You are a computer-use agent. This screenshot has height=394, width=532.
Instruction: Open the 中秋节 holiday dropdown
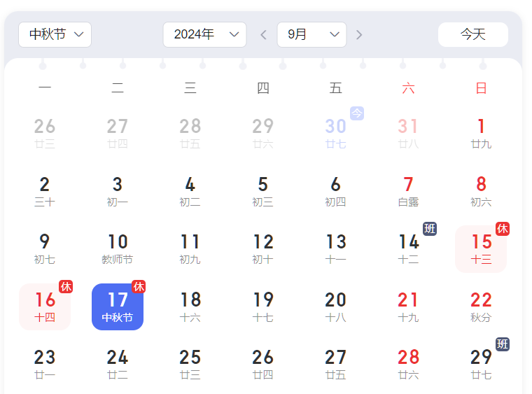pyautogui.click(x=55, y=34)
